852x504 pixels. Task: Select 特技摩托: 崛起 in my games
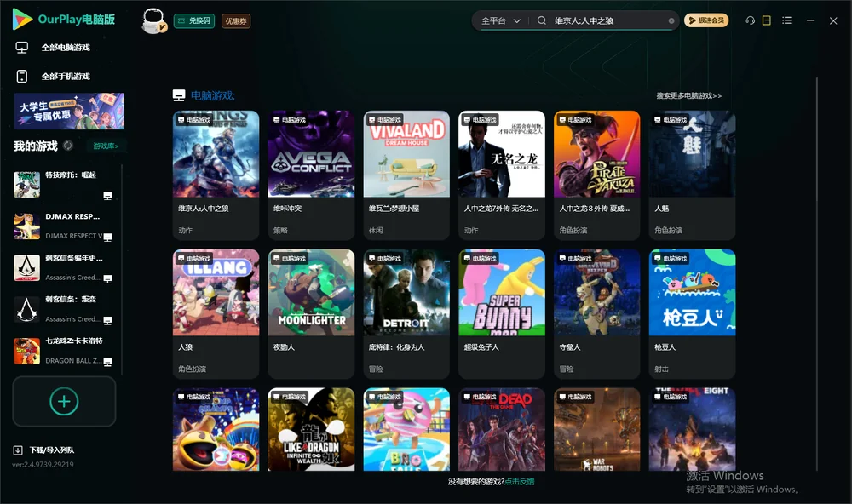(x=64, y=185)
